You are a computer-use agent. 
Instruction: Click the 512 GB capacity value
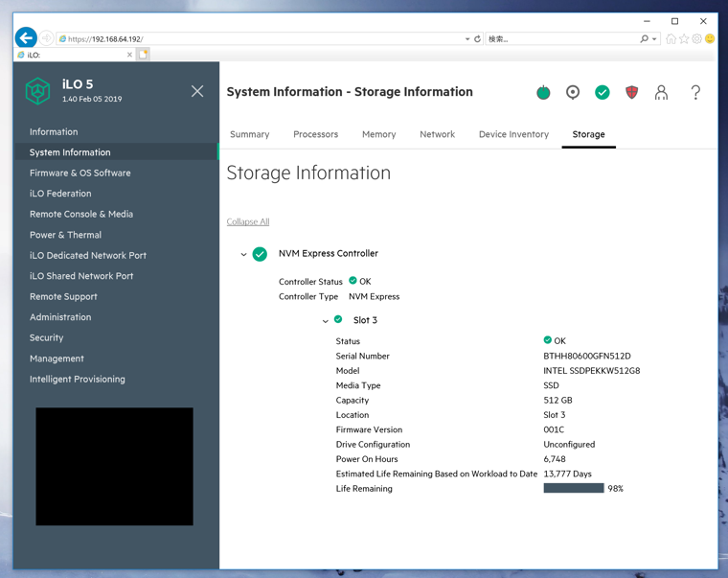click(x=557, y=400)
